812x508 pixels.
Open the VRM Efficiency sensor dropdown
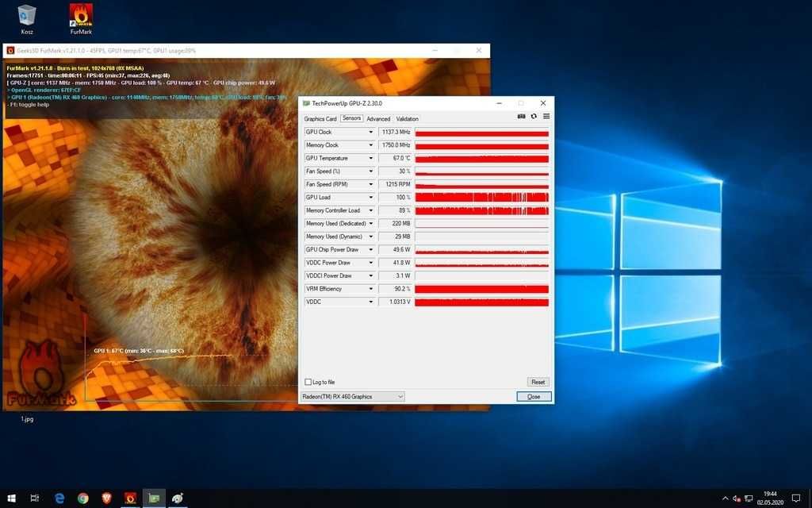pyautogui.click(x=371, y=289)
